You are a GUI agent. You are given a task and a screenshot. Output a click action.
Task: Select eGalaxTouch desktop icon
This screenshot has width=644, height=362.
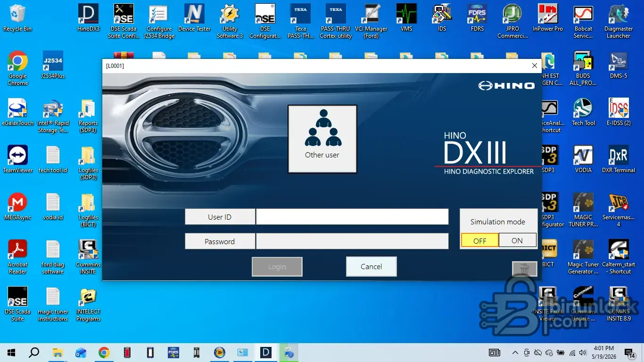[17, 112]
